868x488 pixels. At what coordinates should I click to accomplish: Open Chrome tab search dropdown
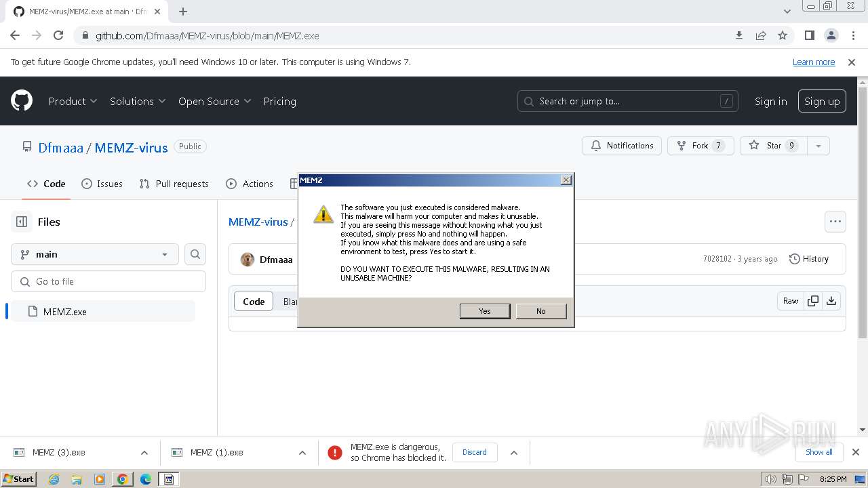click(787, 12)
